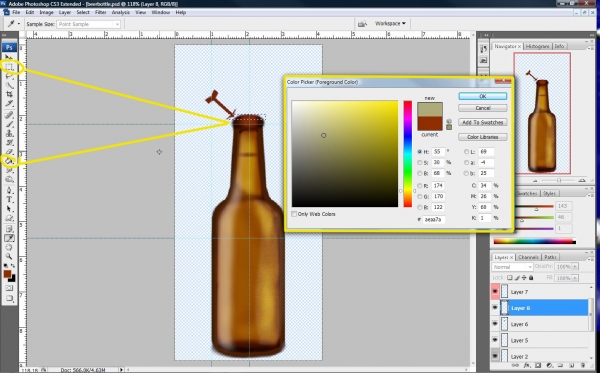Toggle Quick Mask mode in toolbox

(9, 288)
